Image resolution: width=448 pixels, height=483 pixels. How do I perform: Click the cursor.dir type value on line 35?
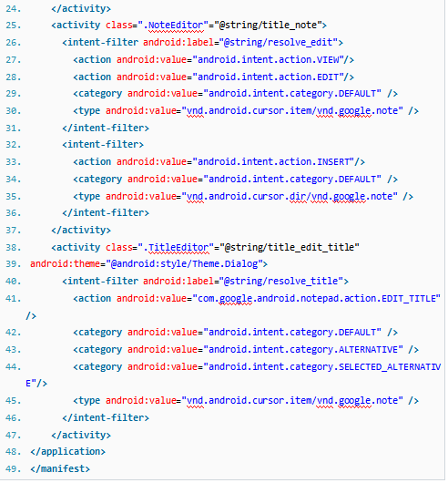pos(290,197)
